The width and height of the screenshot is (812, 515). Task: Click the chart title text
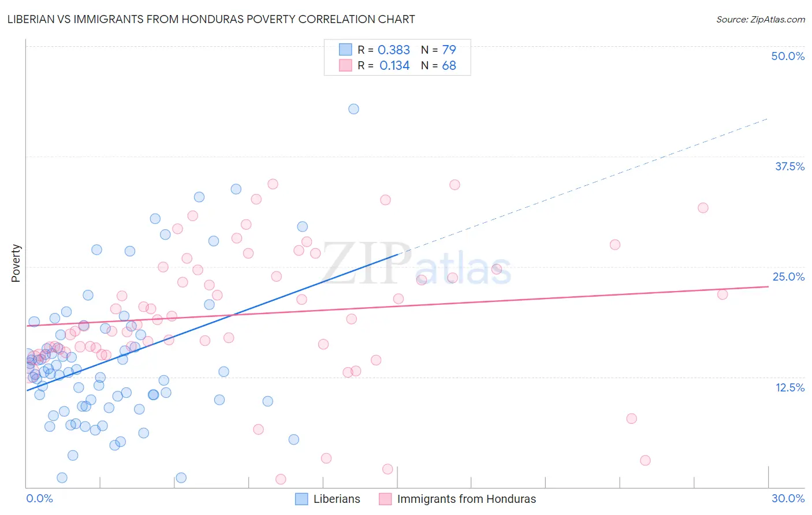211,19
